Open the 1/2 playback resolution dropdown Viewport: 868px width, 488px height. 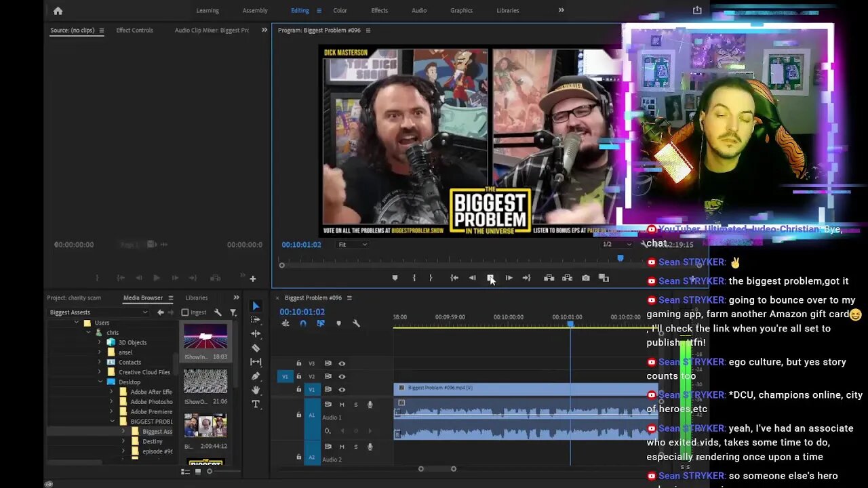617,245
